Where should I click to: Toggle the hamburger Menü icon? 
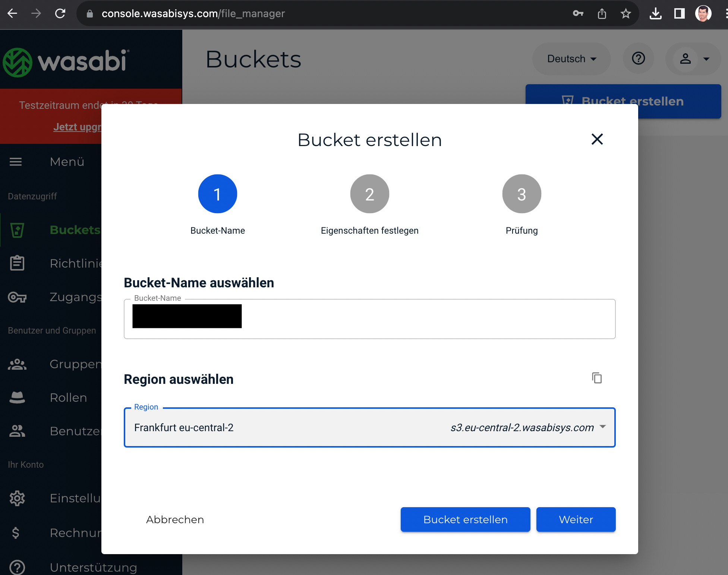pos(16,162)
